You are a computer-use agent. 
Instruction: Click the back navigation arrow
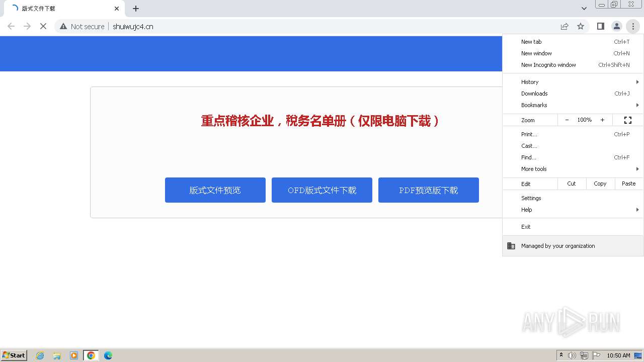[11, 26]
